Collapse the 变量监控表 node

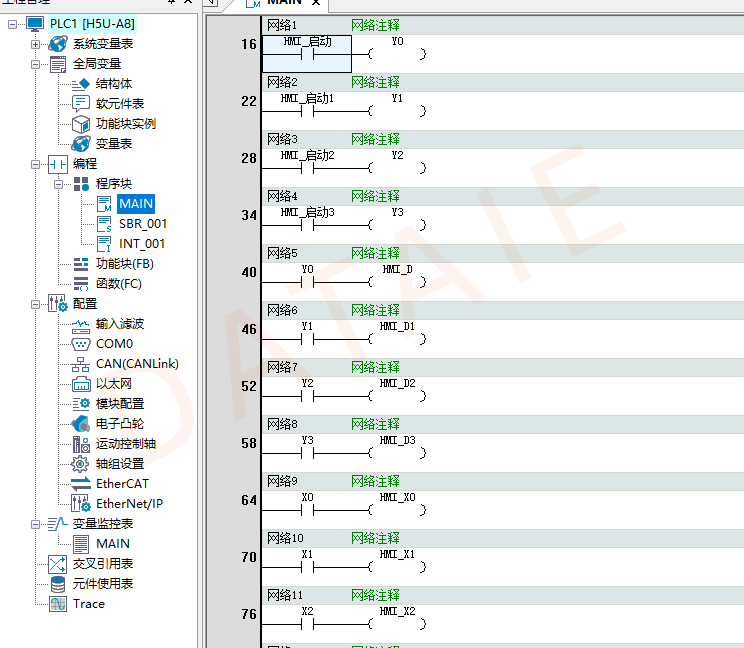click(36, 524)
